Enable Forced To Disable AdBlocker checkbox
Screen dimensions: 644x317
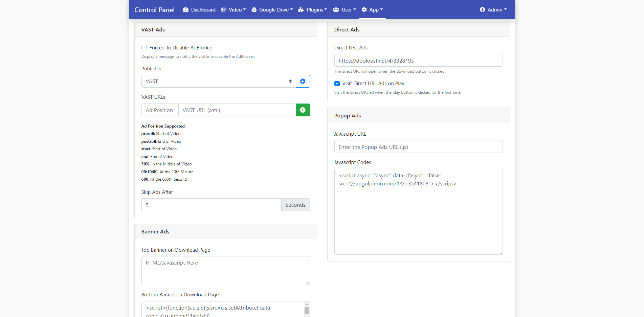click(144, 48)
